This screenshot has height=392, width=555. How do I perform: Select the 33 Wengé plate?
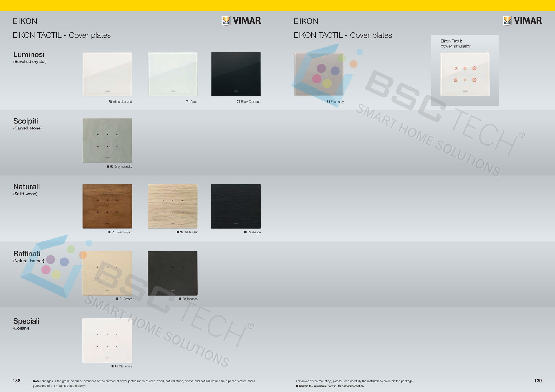click(x=236, y=206)
